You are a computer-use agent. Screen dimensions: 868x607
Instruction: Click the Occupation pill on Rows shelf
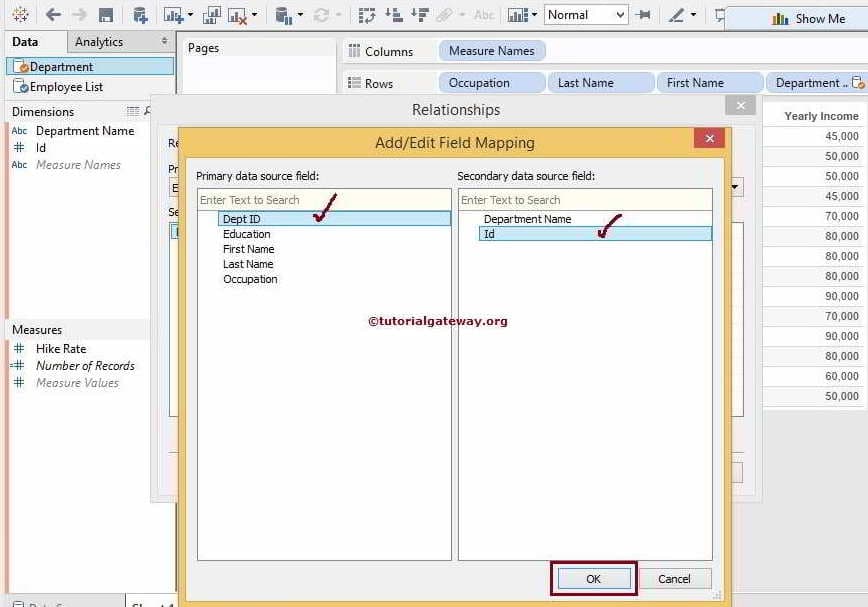pos(490,82)
